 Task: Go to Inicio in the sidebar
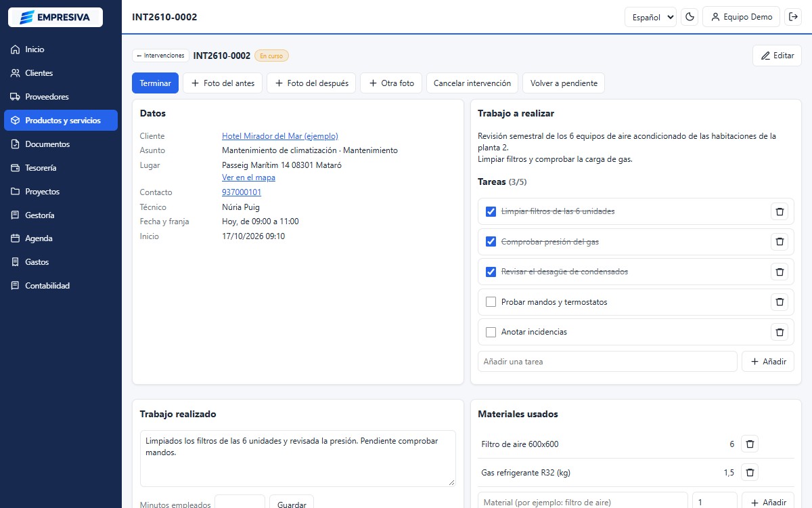pyautogui.click(x=61, y=49)
